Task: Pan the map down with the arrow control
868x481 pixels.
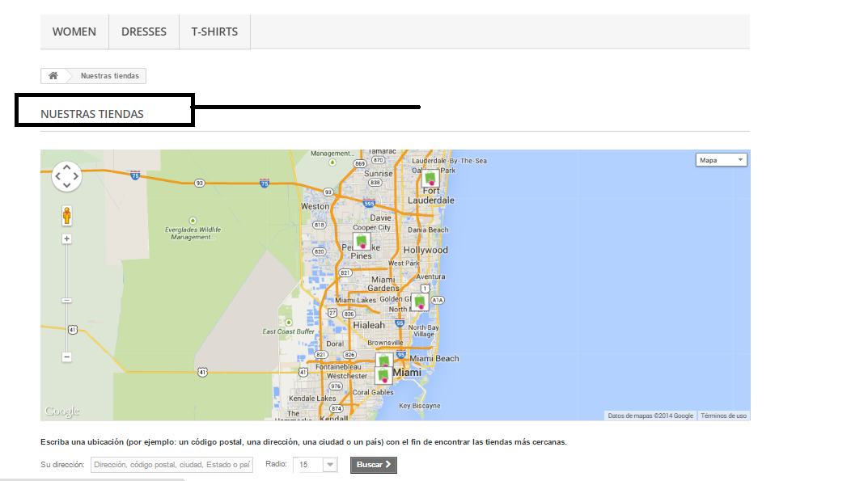Action: pyautogui.click(x=66, y=185)
